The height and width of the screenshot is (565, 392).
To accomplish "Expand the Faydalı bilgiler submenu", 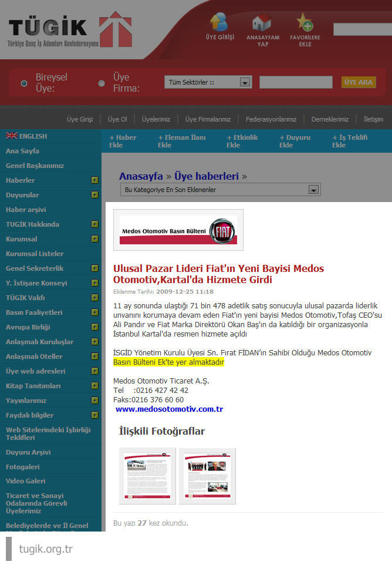I will (x=94, y=415).
